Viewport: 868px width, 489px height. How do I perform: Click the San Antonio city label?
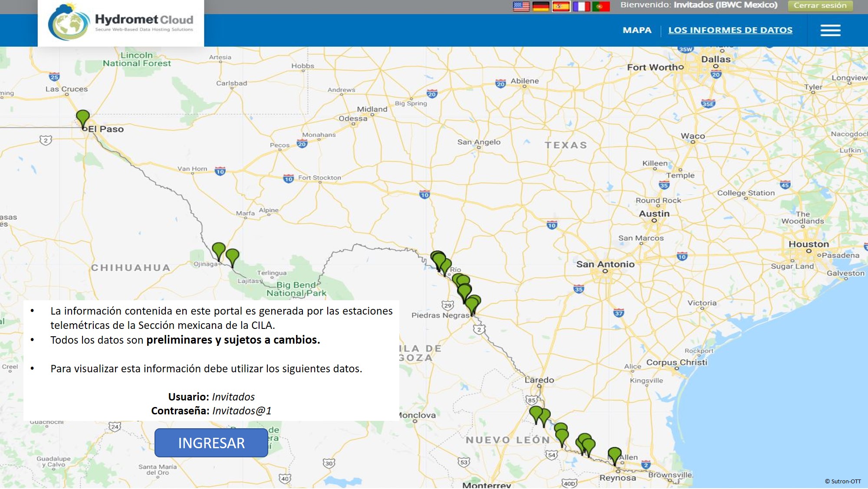605,264
